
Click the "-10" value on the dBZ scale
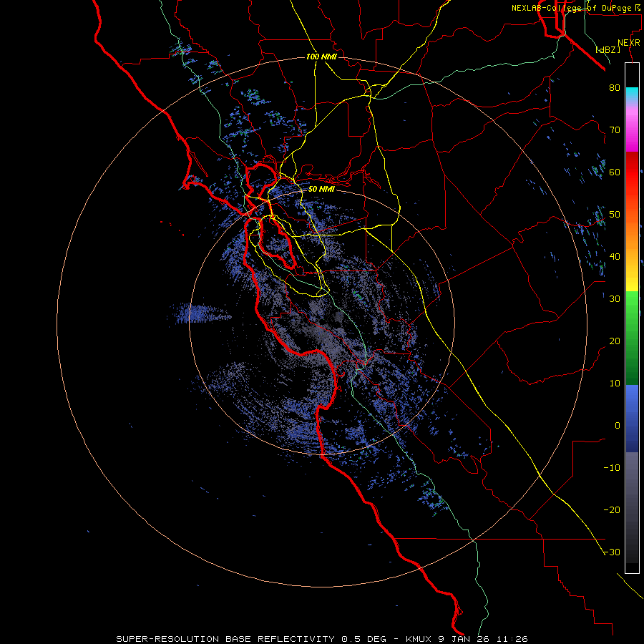[612, 468]
